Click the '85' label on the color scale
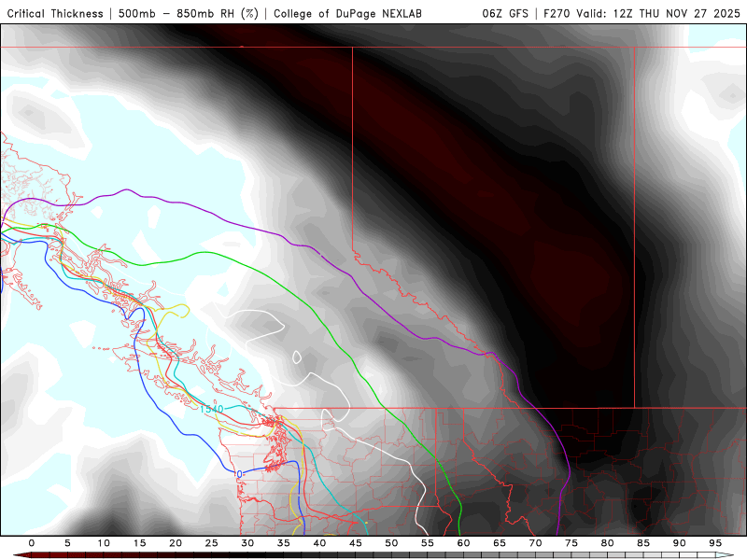747x560 pixels. (643, 543)
